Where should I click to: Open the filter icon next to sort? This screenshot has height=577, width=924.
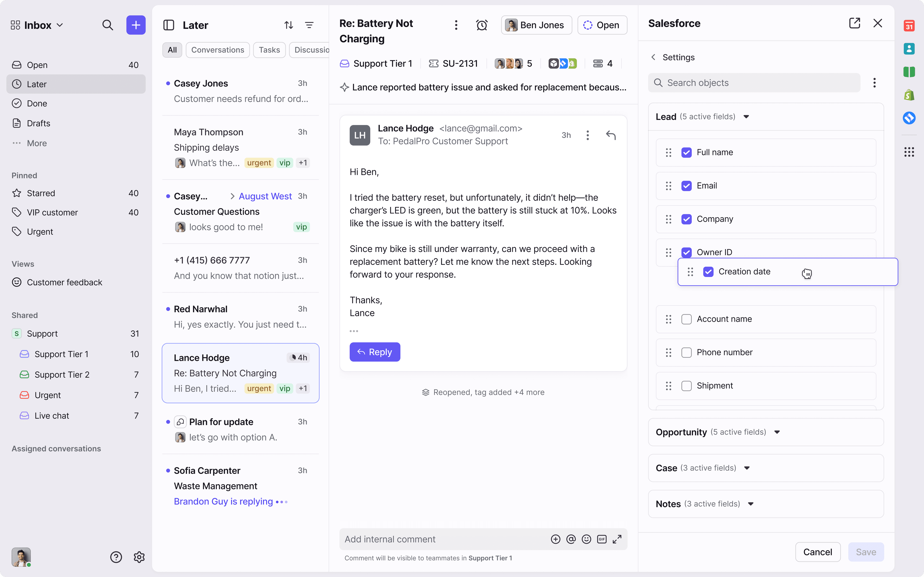309,25
